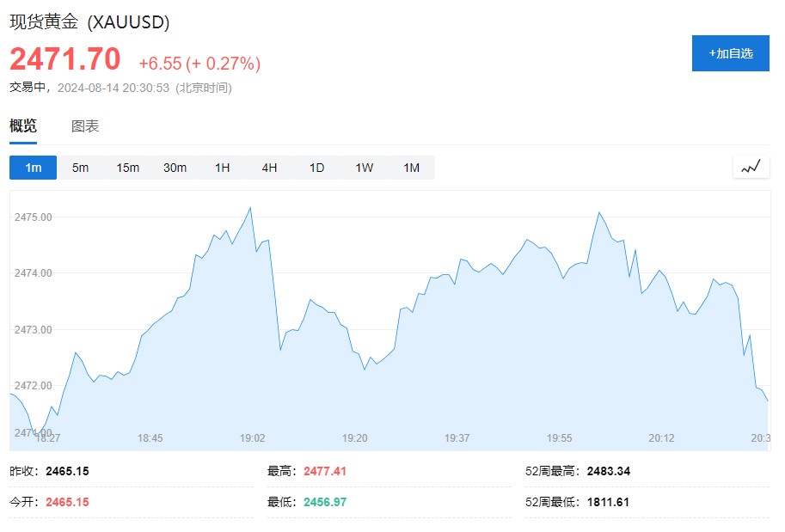
Task: Click the 20:12 time axis label
Action: click(x=660, y=438)
